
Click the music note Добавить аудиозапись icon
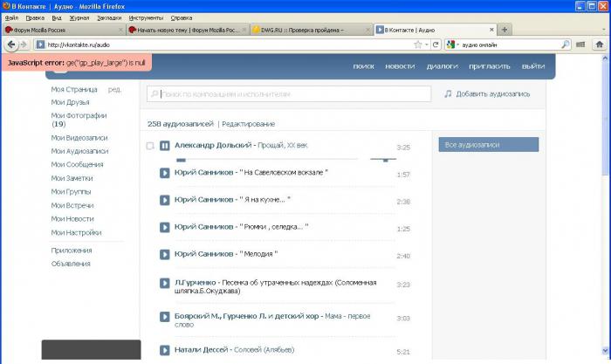tap(448, 94)
